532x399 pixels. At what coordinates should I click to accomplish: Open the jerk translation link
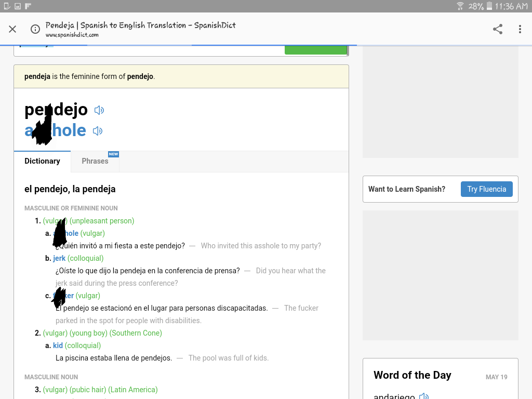pos(59,258)
